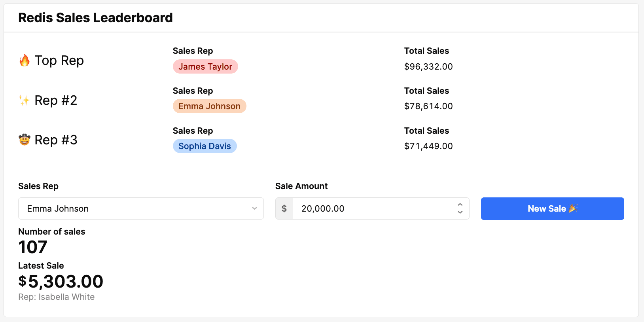Click the party popper icon on New Sale

573,208
